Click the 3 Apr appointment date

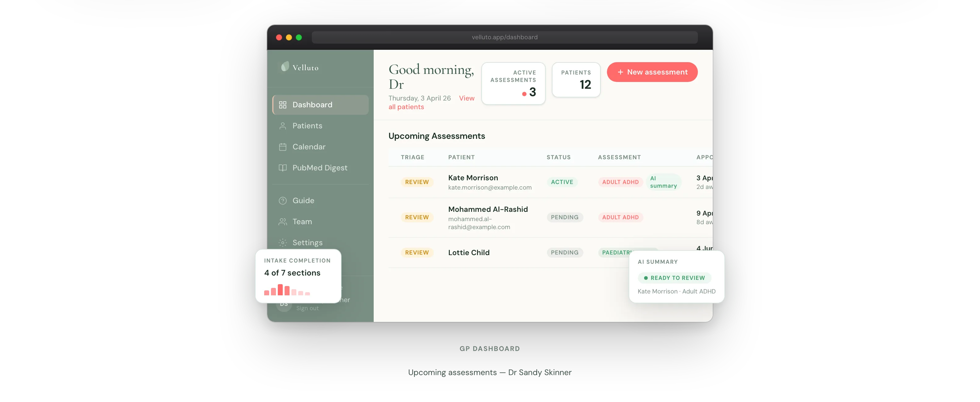coord(704,178)
